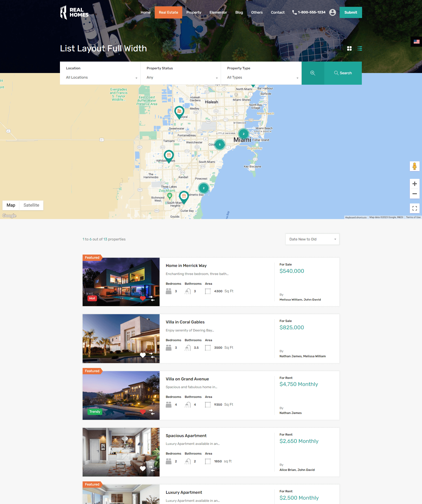This screenshot has height=504, width=422.
Task: Switch map to Map view
Action: coord(11,205)
